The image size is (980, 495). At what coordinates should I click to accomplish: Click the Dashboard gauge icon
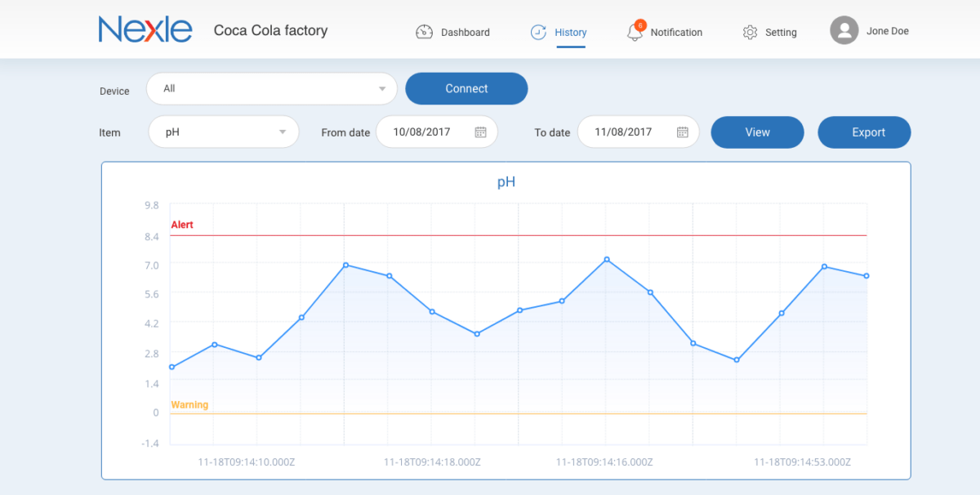[424, 32]
